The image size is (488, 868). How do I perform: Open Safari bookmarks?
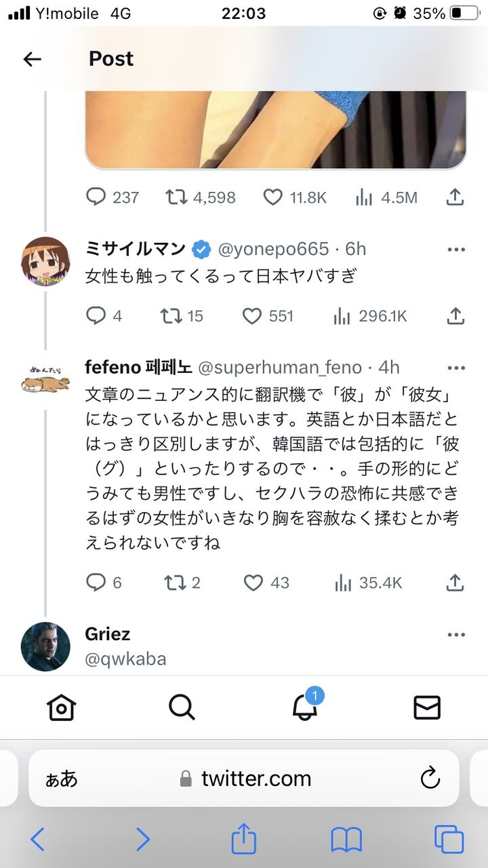[346, 840]
